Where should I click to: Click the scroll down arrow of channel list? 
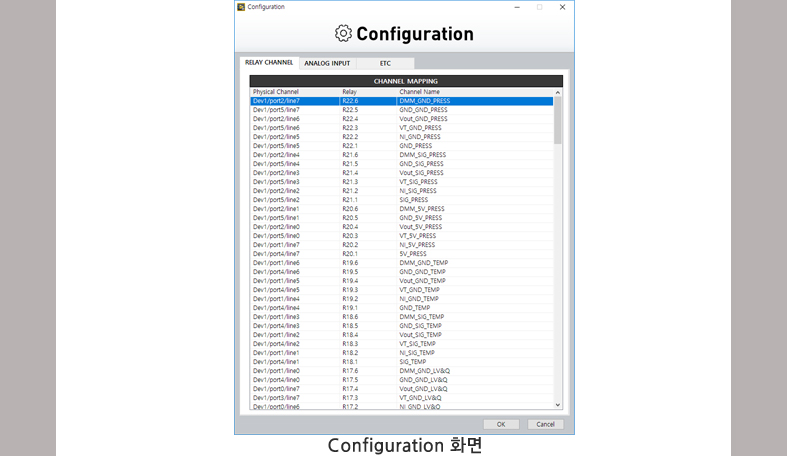tap(558, 405)
